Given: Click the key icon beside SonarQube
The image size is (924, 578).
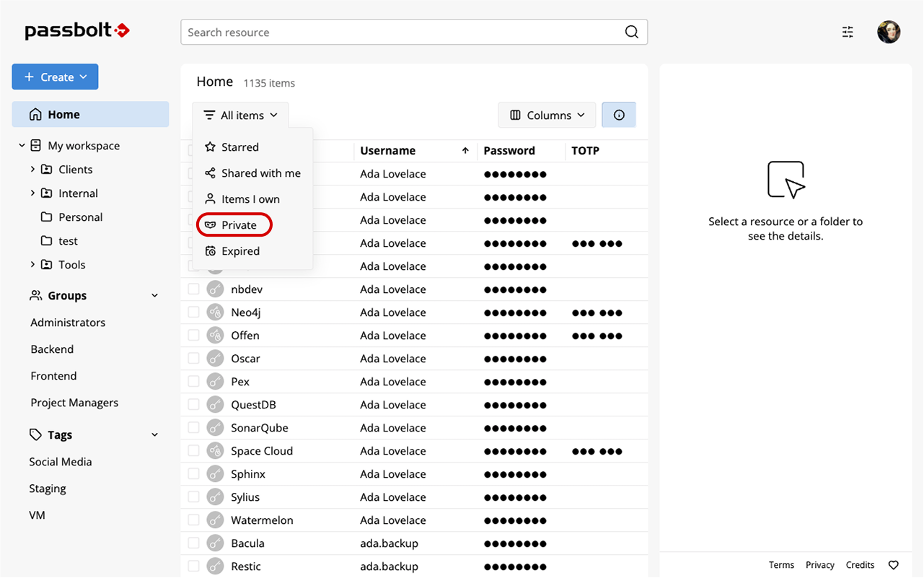Looking at the screenshot, I should 214,428.
